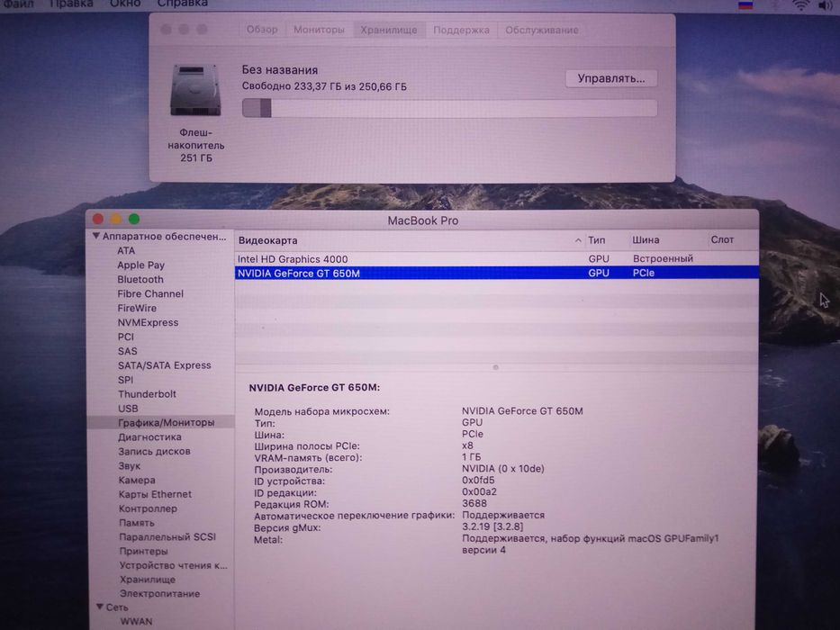Close the MacBook Pro window with red button
Screen dimensions: 840x630
[98, 219]
